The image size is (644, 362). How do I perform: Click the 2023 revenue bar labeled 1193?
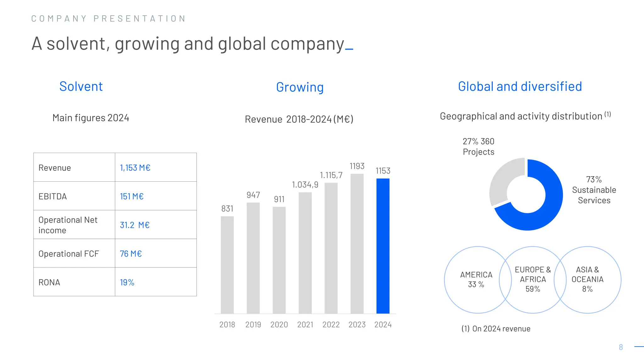357,244
